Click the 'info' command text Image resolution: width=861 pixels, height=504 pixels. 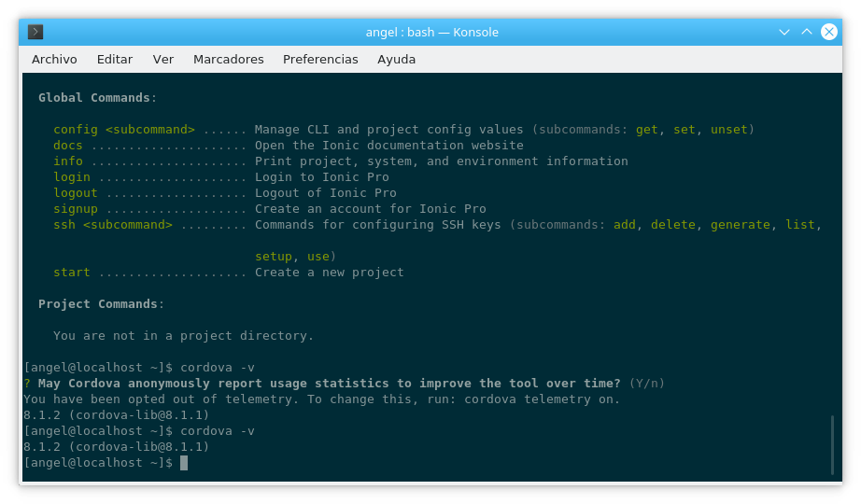[x=68, y=161]
